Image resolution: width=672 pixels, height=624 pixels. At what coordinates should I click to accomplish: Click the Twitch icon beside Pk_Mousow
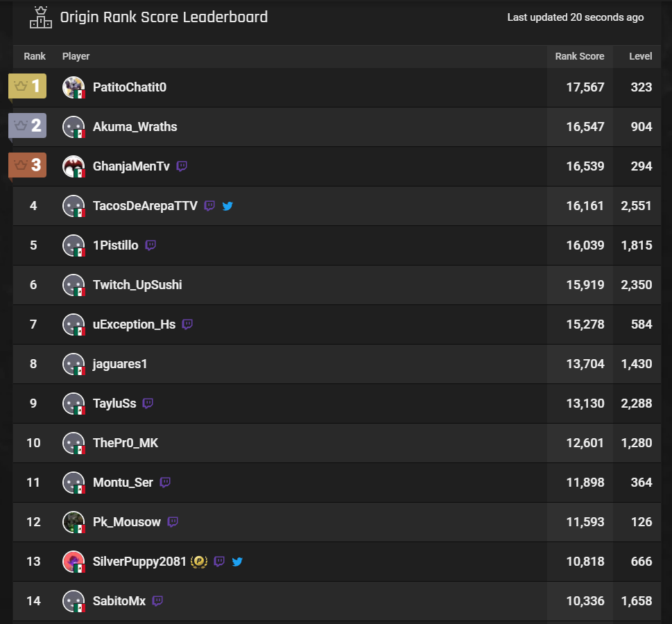pos(173,522)
